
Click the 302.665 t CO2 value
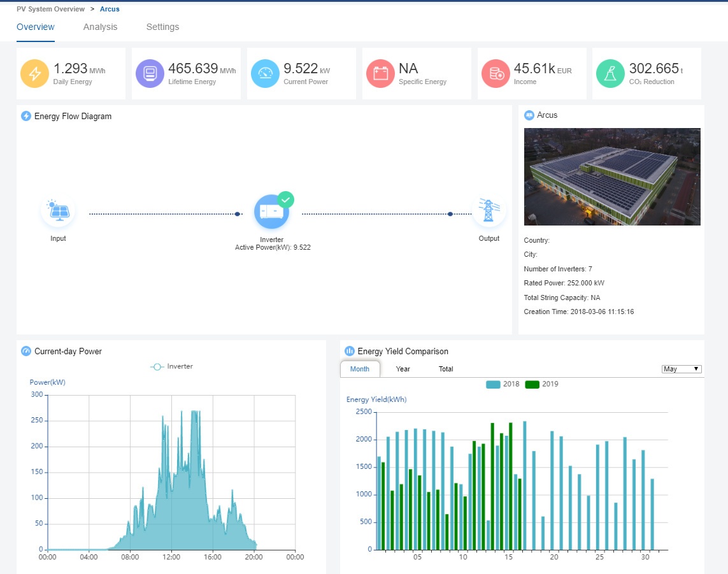point(656,69)
